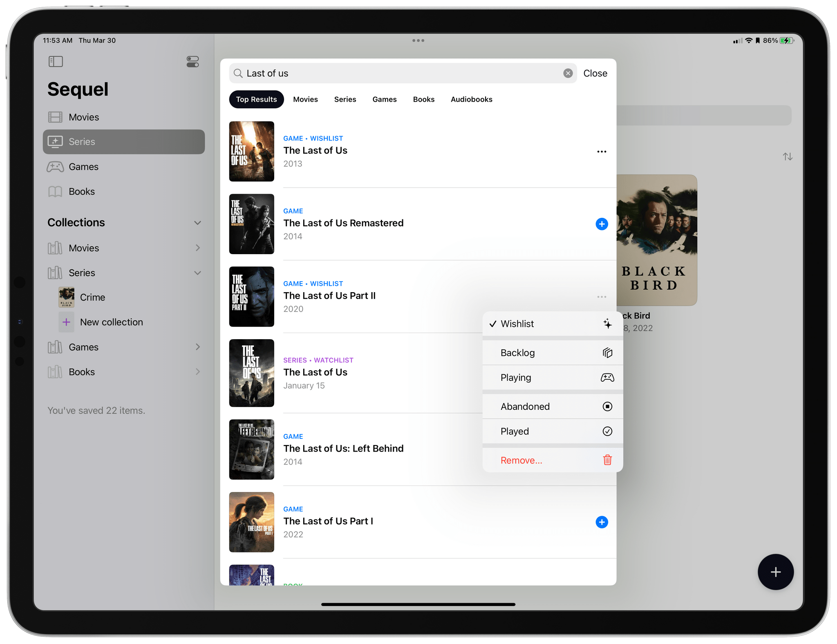Collapse the Series collections chevron
The height and width of the screenshot is (644, 837).
pos(198,273)
